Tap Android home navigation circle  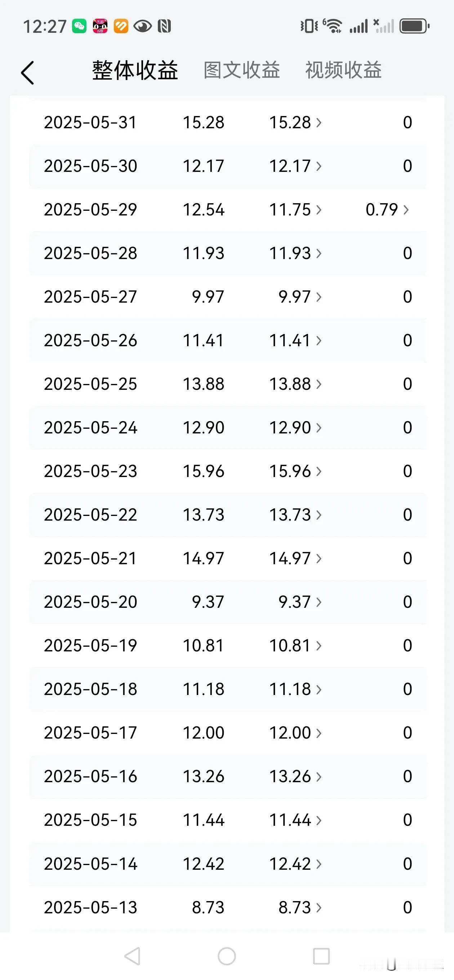coord(227,956)
